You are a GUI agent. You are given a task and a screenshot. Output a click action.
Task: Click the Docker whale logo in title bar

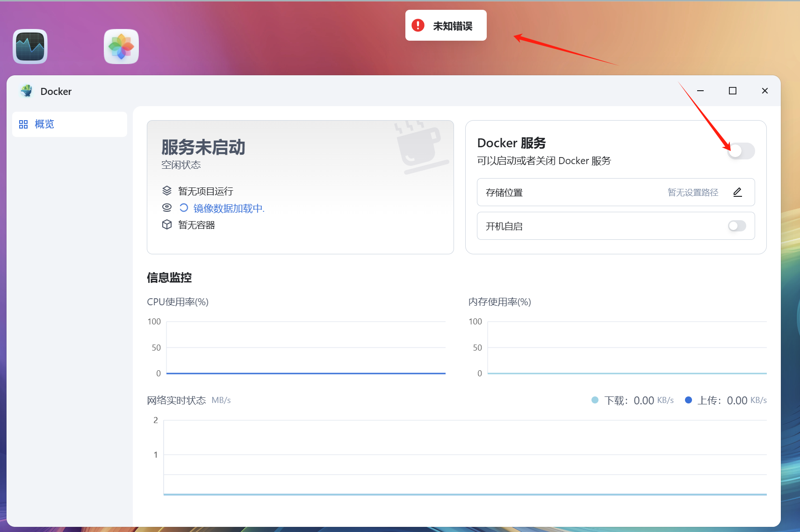coord(27,91)
